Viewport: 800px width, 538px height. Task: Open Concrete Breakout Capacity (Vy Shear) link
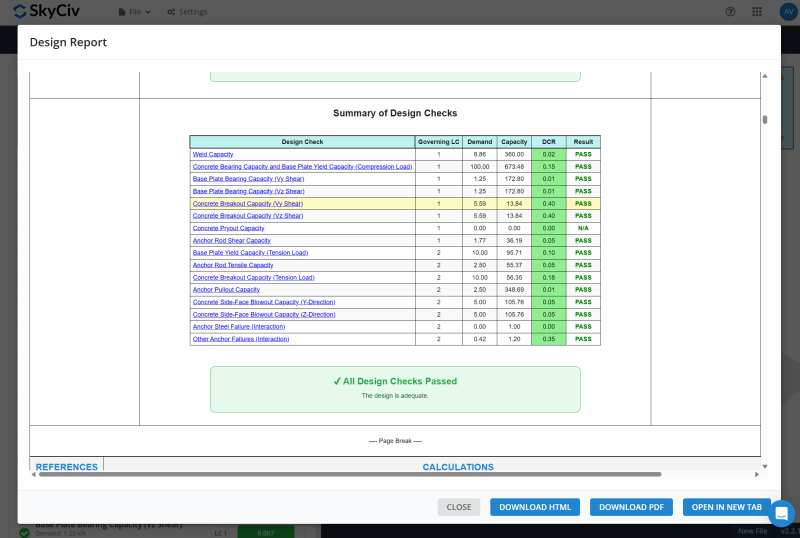tap(247, 204)
